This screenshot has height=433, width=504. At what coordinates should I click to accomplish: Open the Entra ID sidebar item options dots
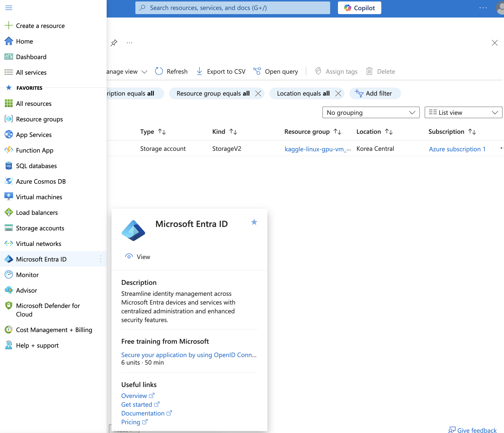coord(101,259)
